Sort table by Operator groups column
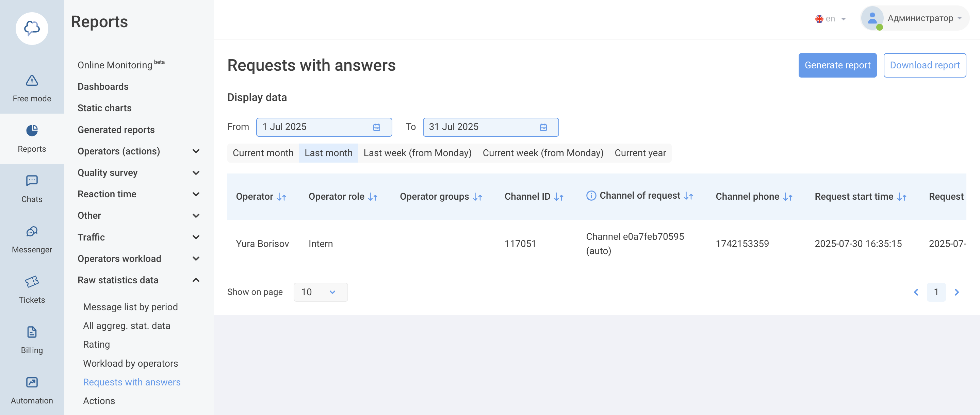 click(477, 197)
